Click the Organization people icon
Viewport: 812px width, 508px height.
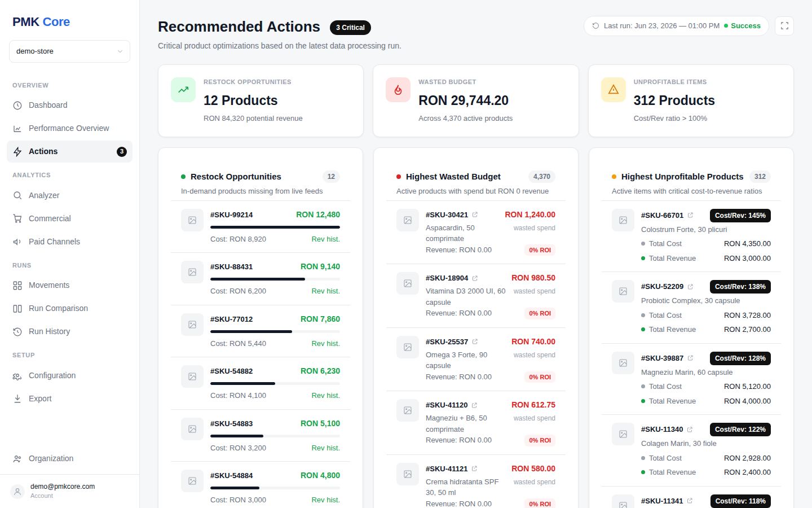click(17, 459)
